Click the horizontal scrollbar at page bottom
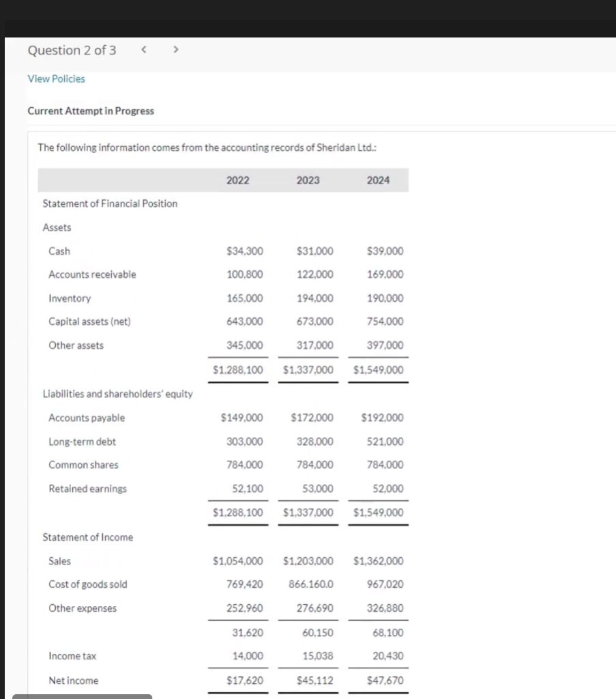 tap(82, 696)
